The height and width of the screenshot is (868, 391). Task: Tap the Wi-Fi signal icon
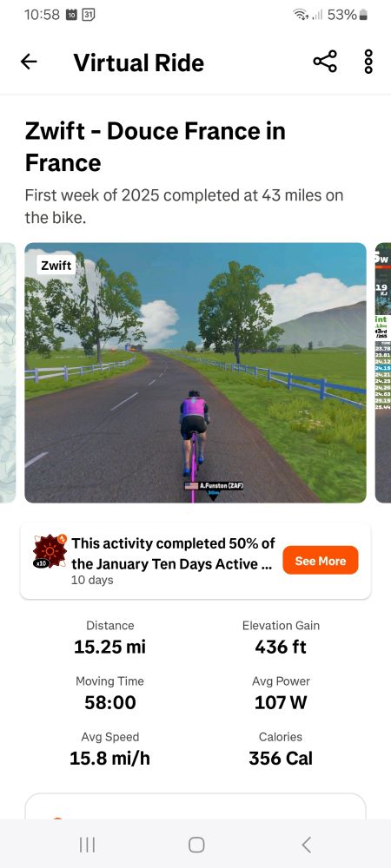pos(301,15)
